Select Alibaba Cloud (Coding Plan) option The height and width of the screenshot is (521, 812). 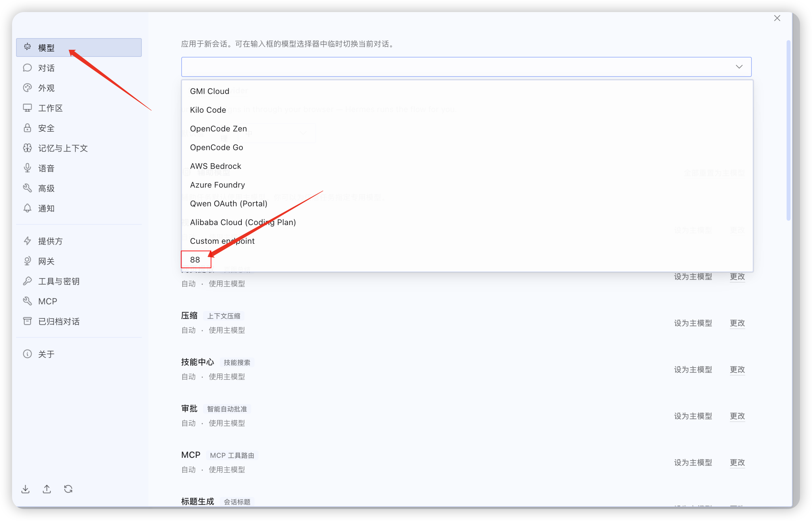pos(467,223)
